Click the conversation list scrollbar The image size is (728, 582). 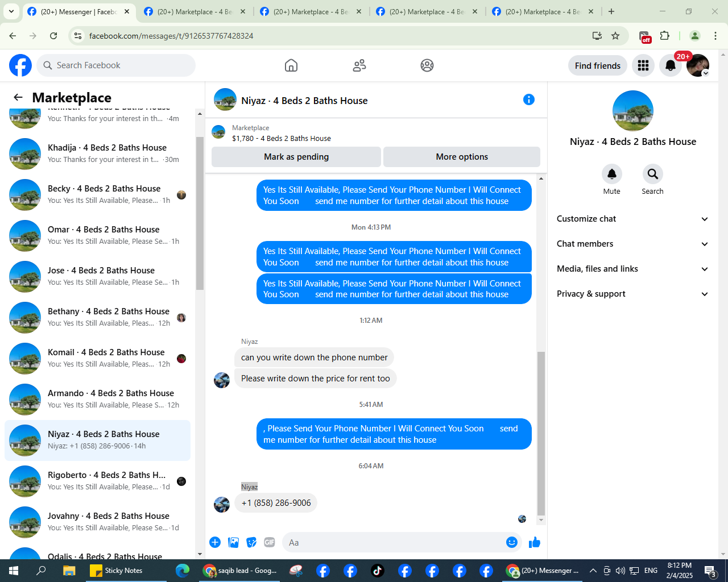click(x=200, y=213)
